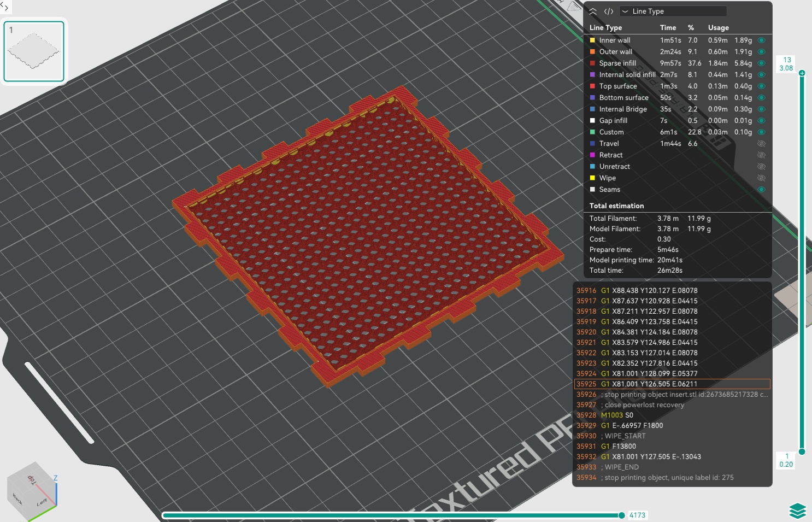This screenshot has width=812, height=522.
Task: Select G-code line 35928 M1003 S0
Action: tap(673, 415)
